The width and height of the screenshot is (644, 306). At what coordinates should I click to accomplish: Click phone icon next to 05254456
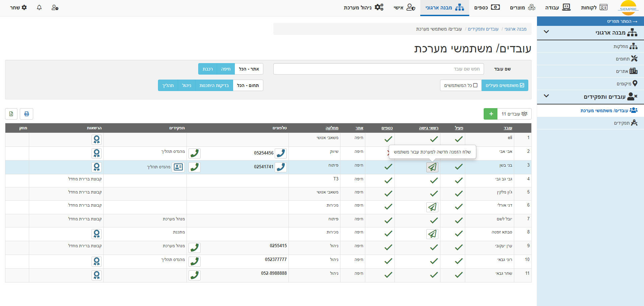pyautogui.click(x=281, y=153)
